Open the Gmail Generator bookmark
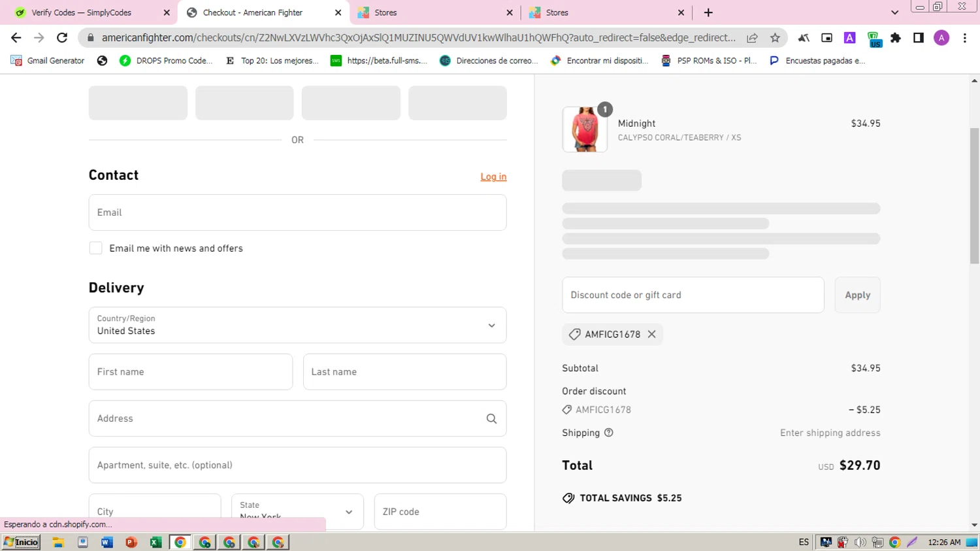Viewport: 980px width, 551px height. 48,60
